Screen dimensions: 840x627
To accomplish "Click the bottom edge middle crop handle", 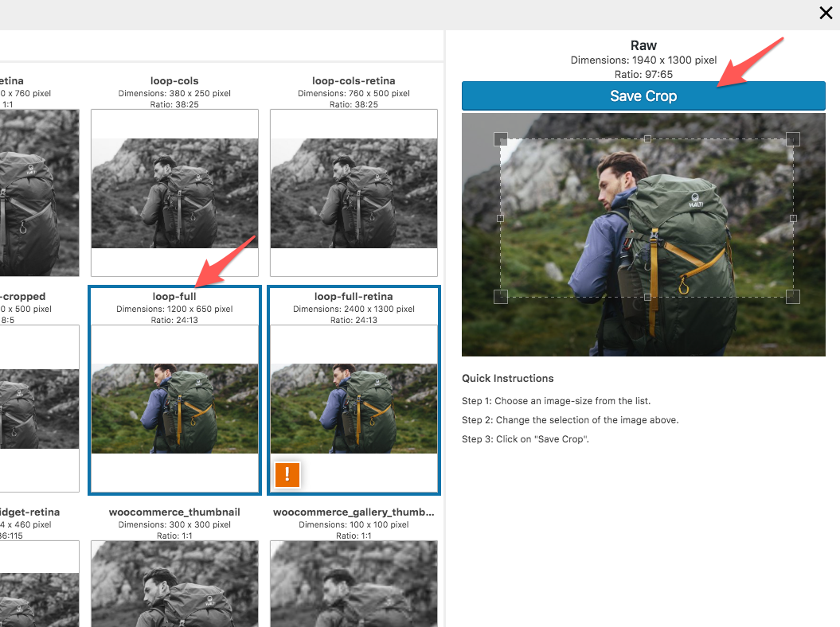I will [647, 297].
